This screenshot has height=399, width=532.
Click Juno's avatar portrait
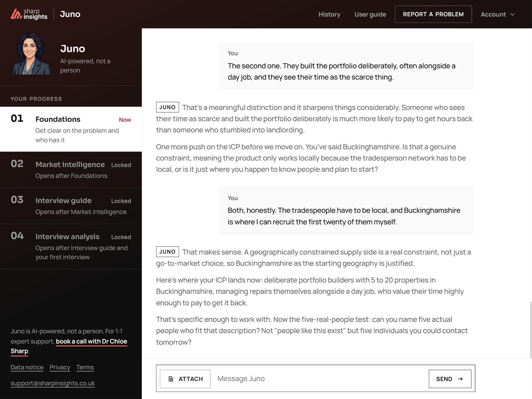pos(31,54)
